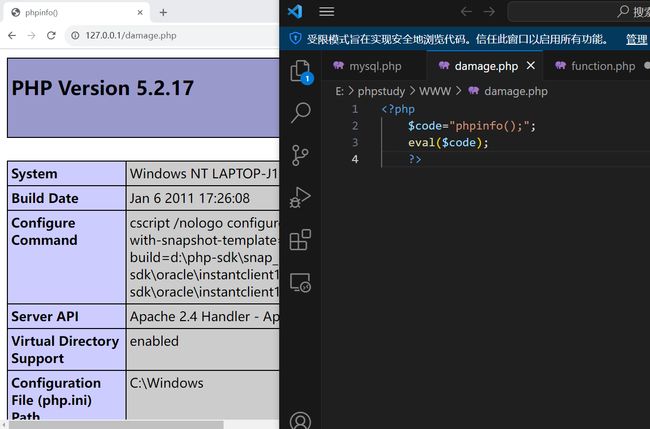Screen dimensions: 650x429
Task: Open the Run and Debug view
Action: 300,198
